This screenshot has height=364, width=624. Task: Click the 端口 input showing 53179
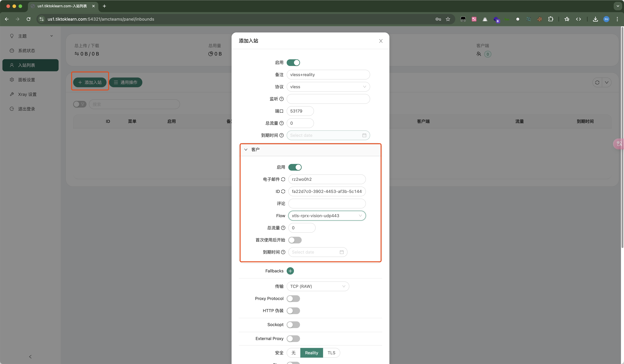[x=300, y=111]
